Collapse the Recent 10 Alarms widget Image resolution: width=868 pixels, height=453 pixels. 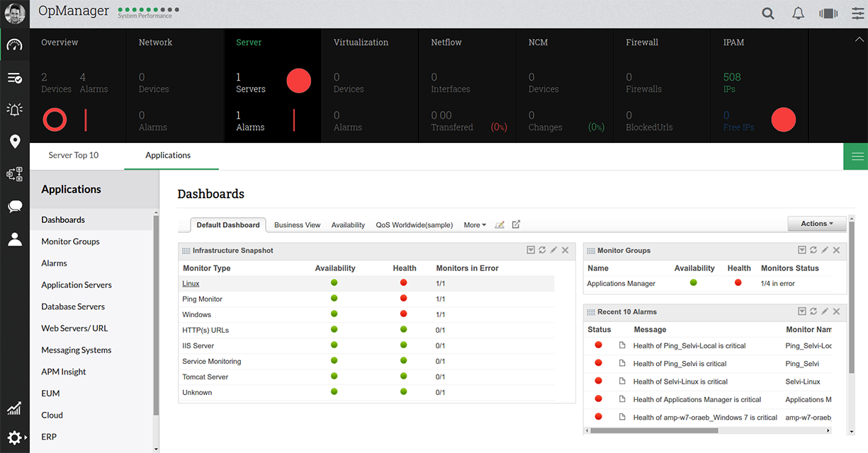tap(802, 311)
